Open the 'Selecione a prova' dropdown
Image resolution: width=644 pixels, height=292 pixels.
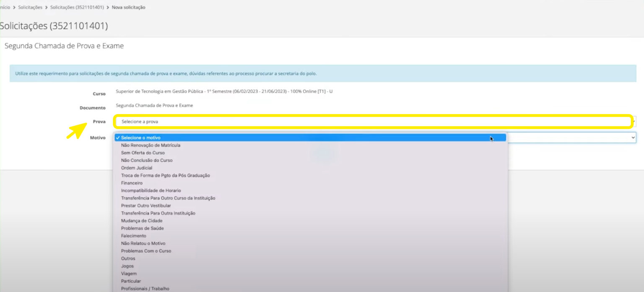pos(372,122)
